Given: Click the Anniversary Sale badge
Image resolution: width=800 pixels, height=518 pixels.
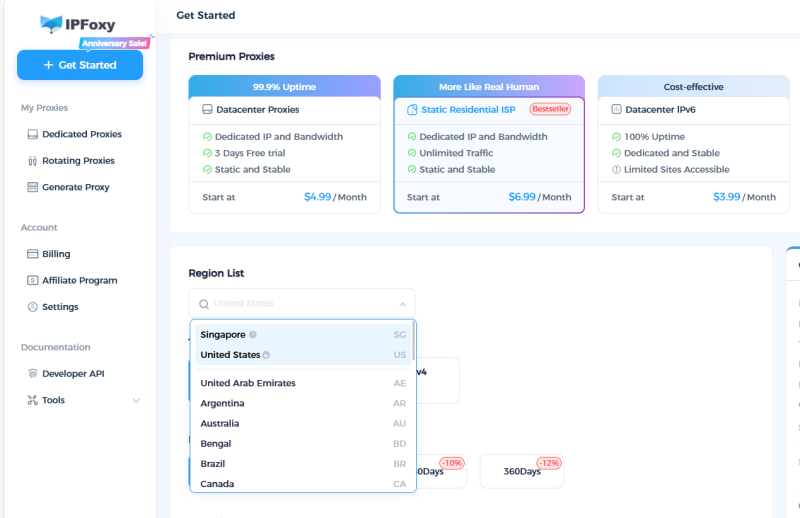Looking at the screenshot, I should coord(115,43).
